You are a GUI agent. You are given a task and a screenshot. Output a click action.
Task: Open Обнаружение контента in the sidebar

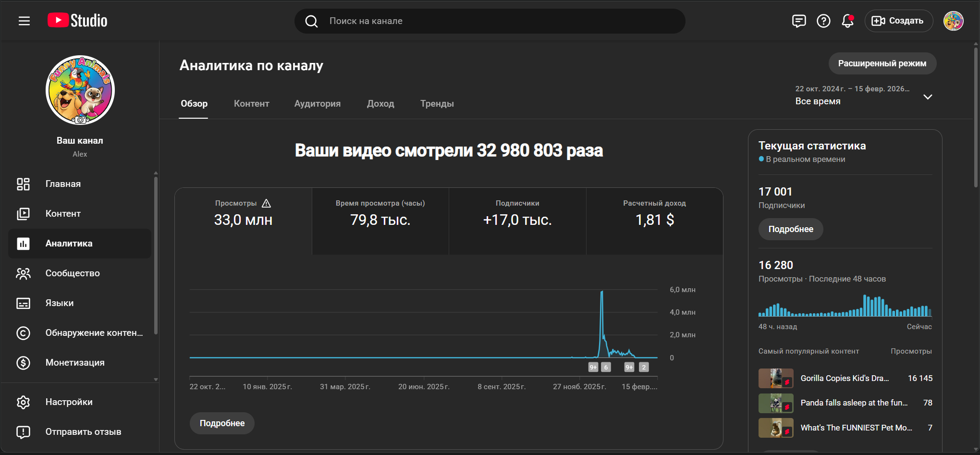pyautogui.click(x=80, y=333)
